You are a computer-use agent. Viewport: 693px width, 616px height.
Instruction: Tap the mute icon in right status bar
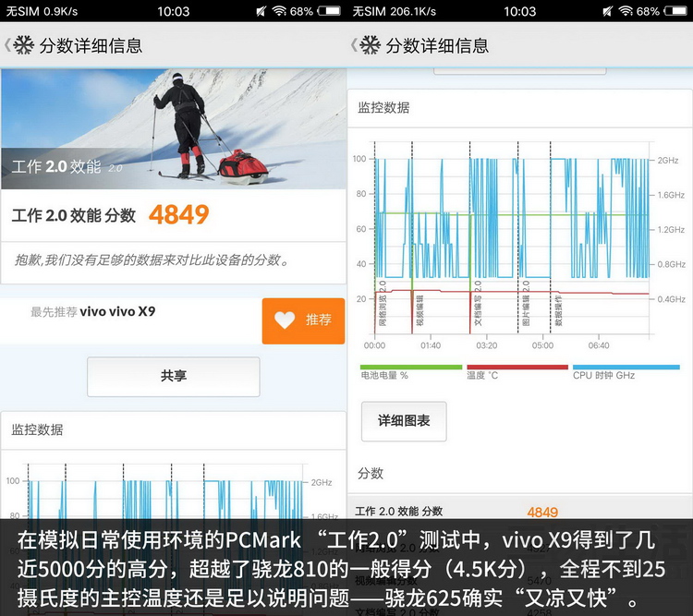(608, 11)
